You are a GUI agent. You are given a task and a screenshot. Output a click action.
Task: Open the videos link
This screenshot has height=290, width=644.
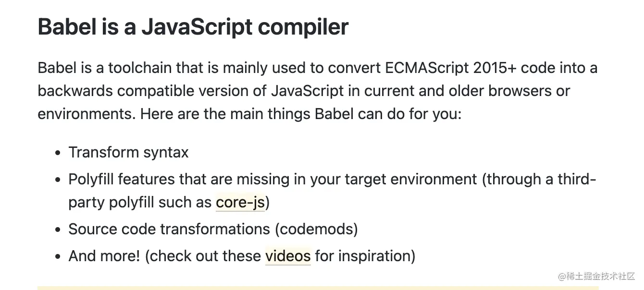coord(288,256)
